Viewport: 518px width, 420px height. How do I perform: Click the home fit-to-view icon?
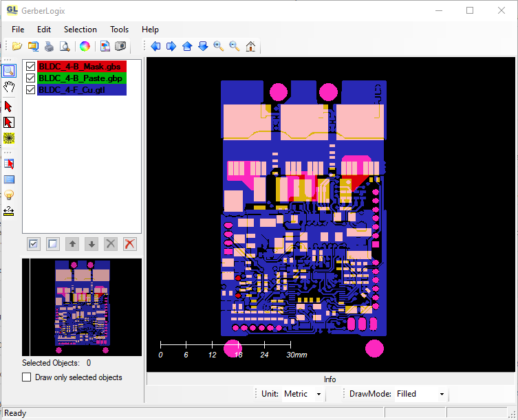[x=250, y=46]
